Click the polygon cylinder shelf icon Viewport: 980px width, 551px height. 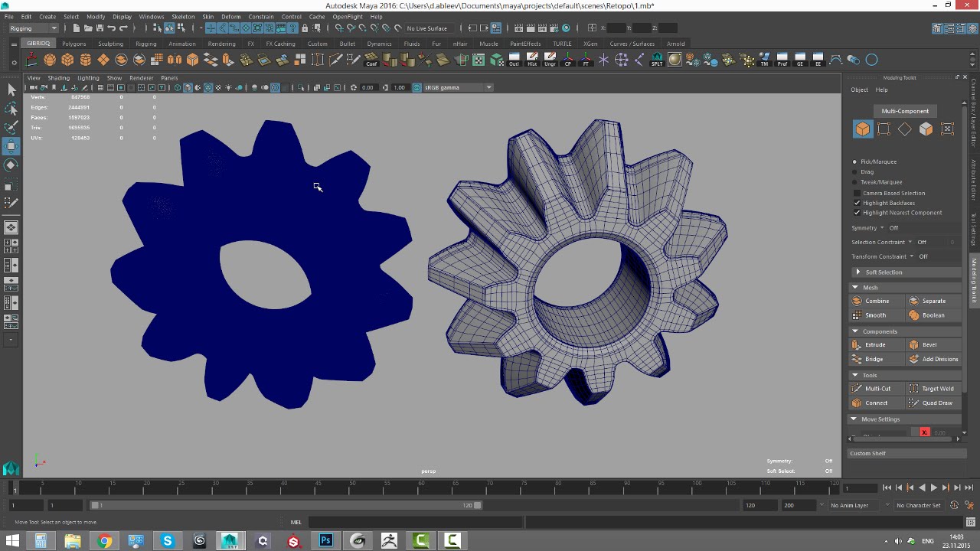(85, 60)
